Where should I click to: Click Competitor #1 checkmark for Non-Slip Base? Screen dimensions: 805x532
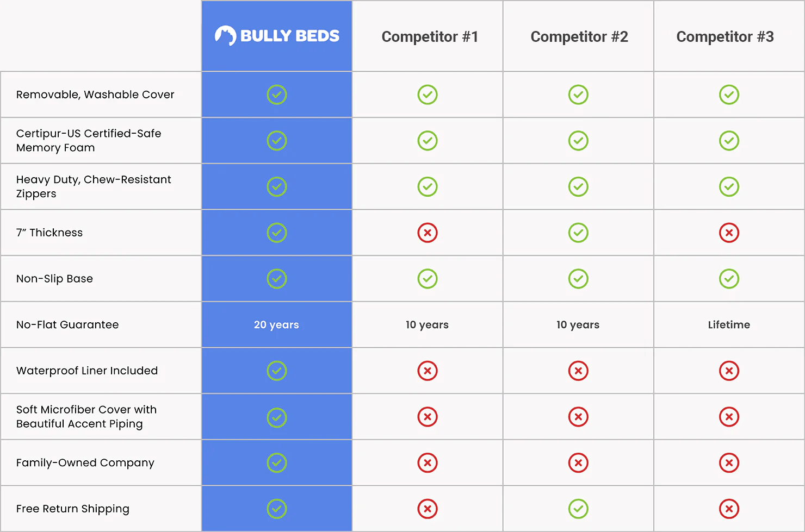428,279
